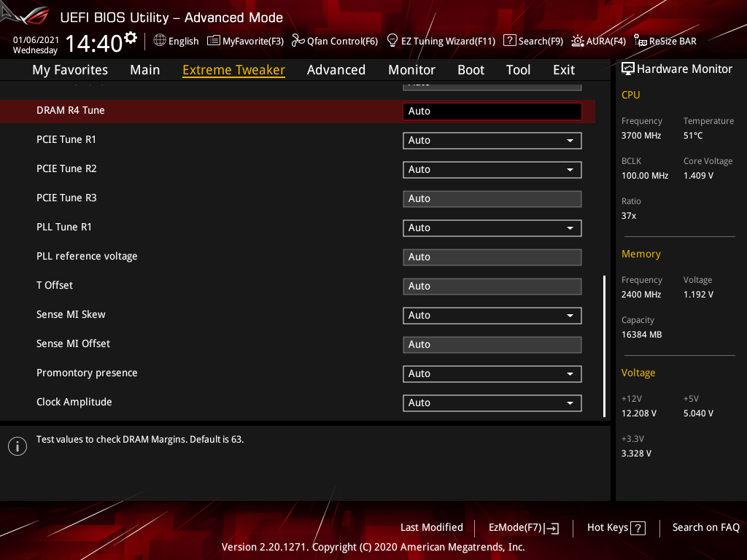Open the Monitor tab
Viewport: 747px width, 560px height.
coord(411,70)
